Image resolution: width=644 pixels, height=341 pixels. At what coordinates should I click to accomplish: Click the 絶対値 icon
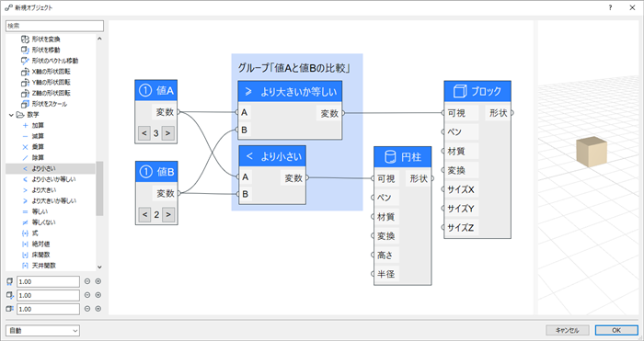pos(25,244)
